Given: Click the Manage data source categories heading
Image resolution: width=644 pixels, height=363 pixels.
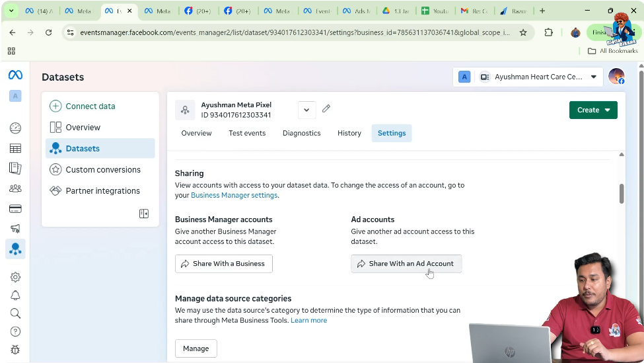Looking at the screenshot, I should click(233, 298).
